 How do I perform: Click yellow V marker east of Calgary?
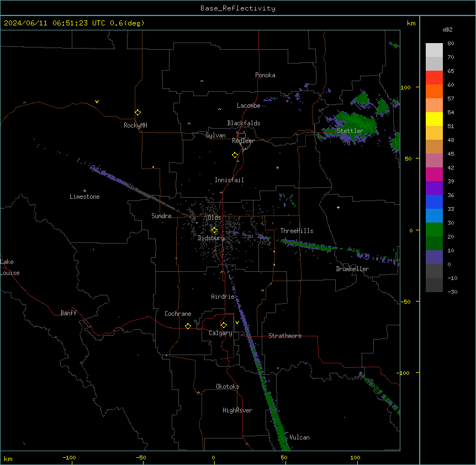(237, 323)
